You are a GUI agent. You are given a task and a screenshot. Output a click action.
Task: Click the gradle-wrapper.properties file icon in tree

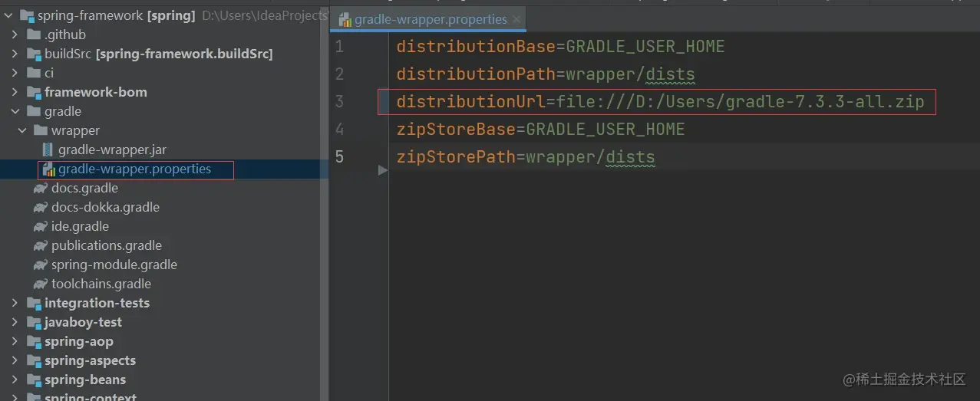point(48,169)
